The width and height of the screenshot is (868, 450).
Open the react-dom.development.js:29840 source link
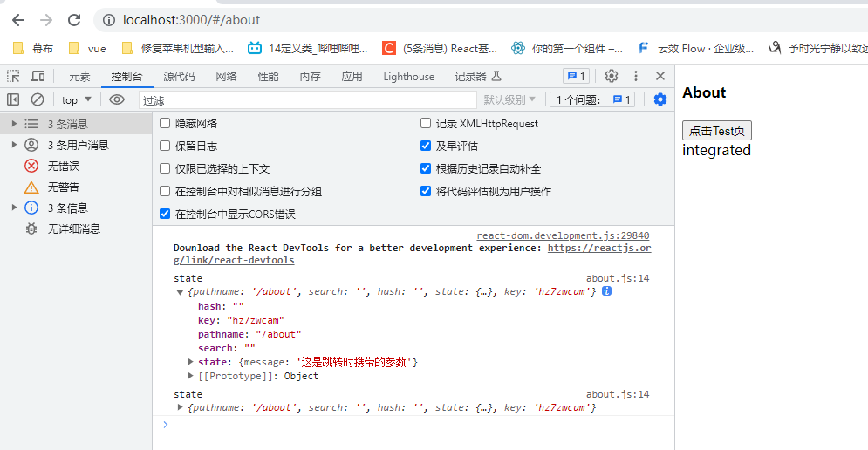tap(563, 235)
